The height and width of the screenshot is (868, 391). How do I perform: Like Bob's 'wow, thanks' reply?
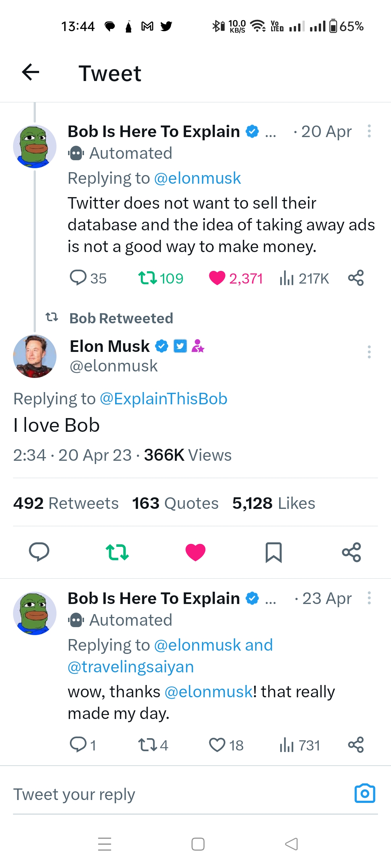217,745
